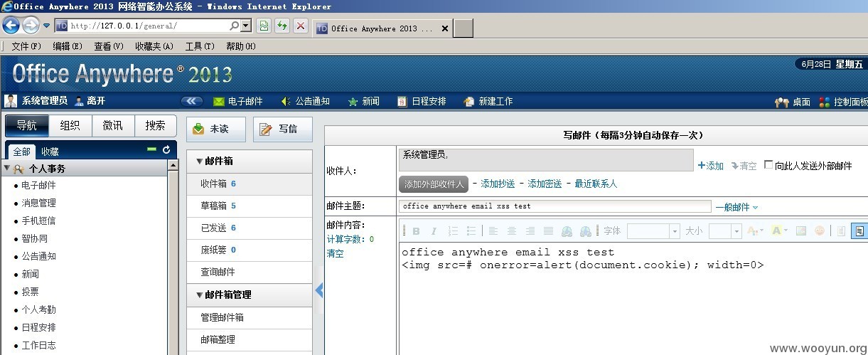Click the page-view icon beside smiley icon
This screenshot has width=868, height=355.
tap(842, 231)
